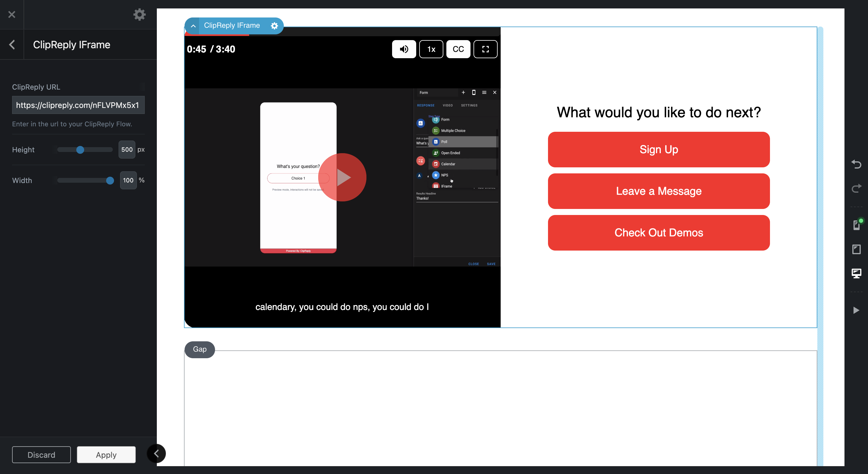The width and height of the screenshot is (868, 474).
Task: Discard the widget changes
Action: coord(41,454)
